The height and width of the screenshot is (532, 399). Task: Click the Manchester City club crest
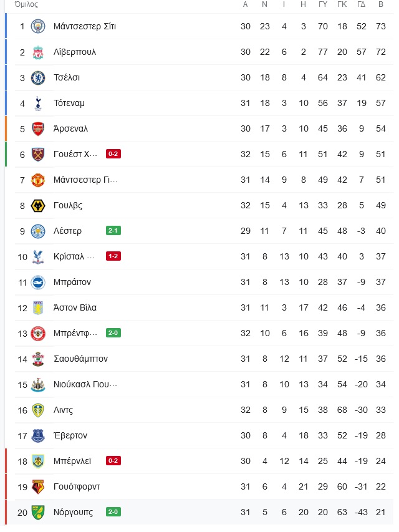[38, 26]
